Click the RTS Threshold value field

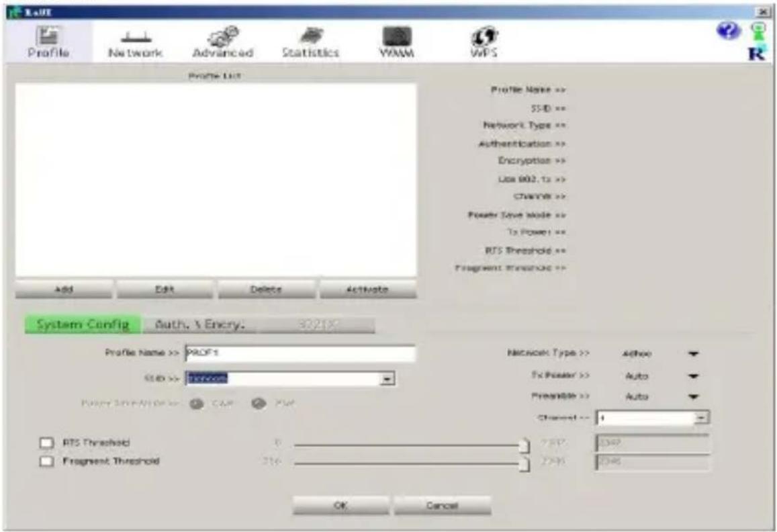[x=653, y=443]
